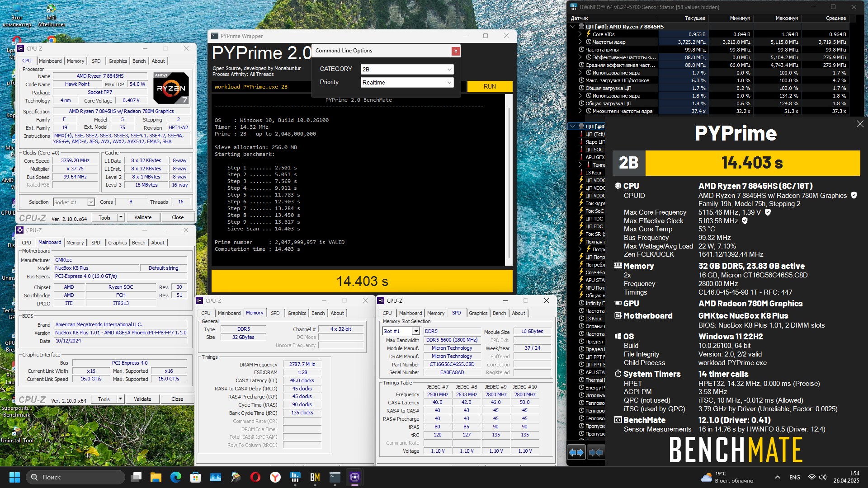Open SPD tab in CPU-Z Mainboard window
Screen dimensions: 868x488
tap(95, 243)
